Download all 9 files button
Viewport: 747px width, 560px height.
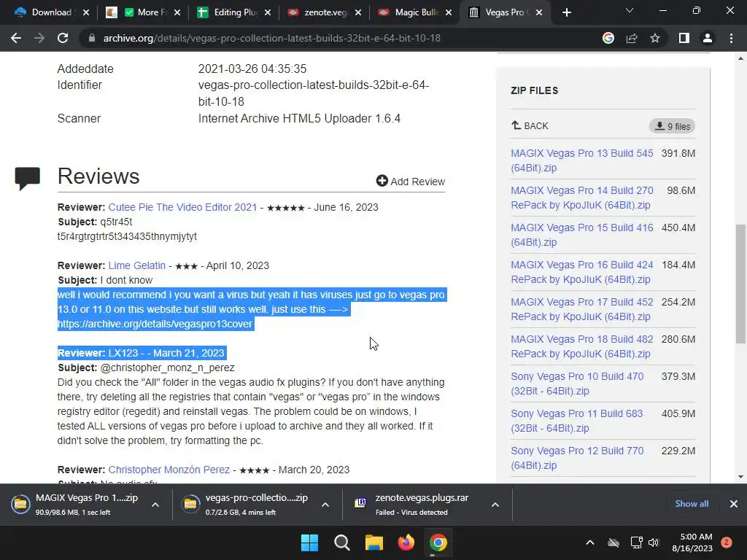[672, 126]
